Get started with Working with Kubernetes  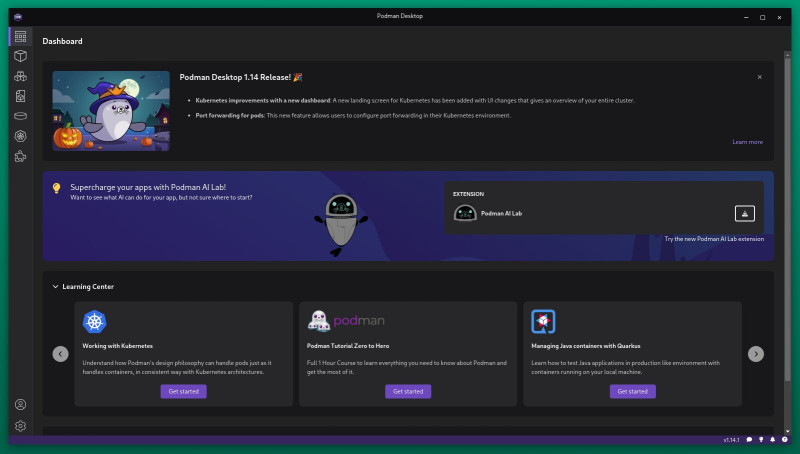184,391
